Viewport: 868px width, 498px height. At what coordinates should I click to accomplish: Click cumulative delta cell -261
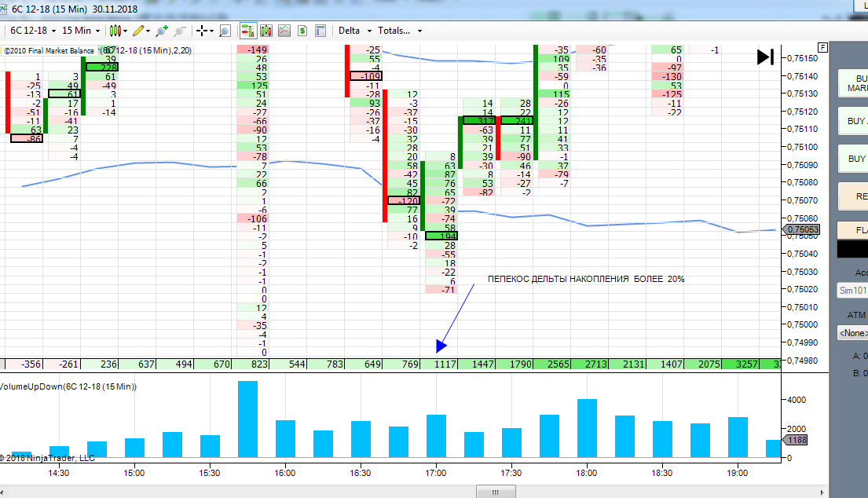pyautogui.click(x=62, y=364)
